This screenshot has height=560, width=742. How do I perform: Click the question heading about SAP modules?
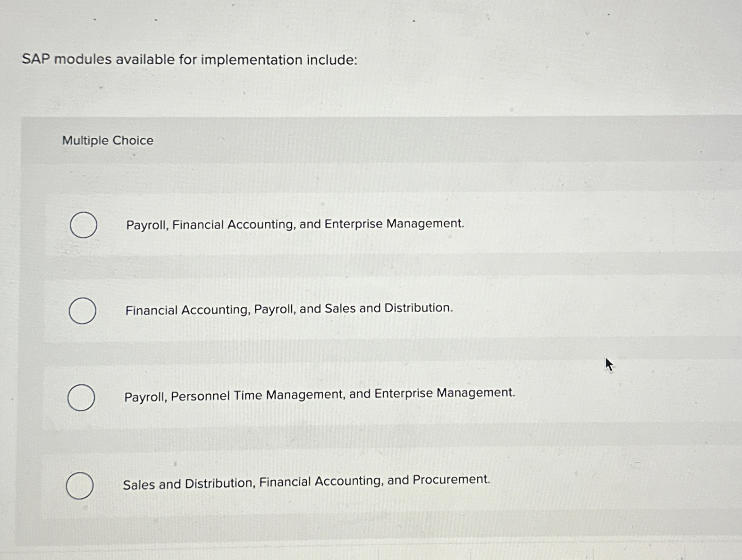[190, 59]
